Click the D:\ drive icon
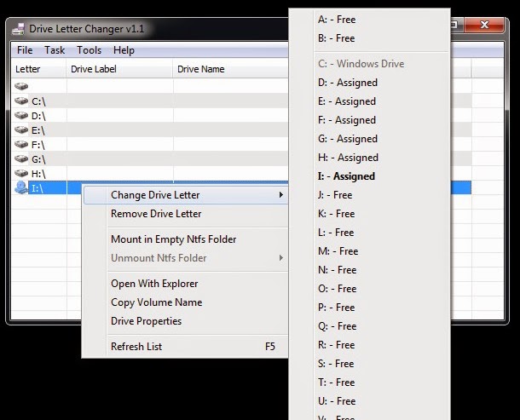Screen dimensions: 520x420 point(21,115)
